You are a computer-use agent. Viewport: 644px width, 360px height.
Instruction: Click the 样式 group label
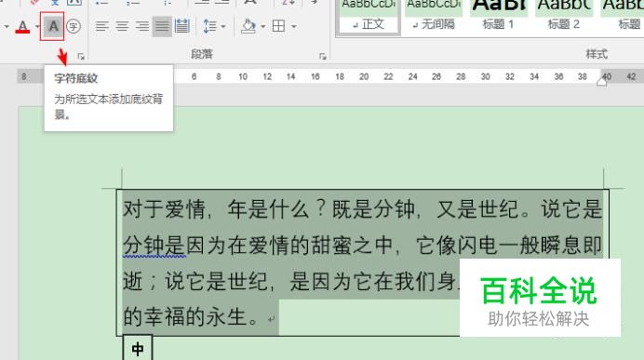click(x=597, y=54)
